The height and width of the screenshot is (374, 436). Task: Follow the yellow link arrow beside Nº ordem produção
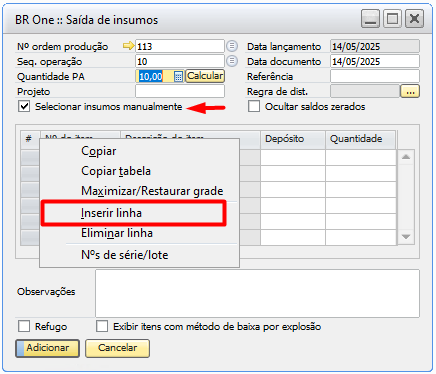(128, 46)
